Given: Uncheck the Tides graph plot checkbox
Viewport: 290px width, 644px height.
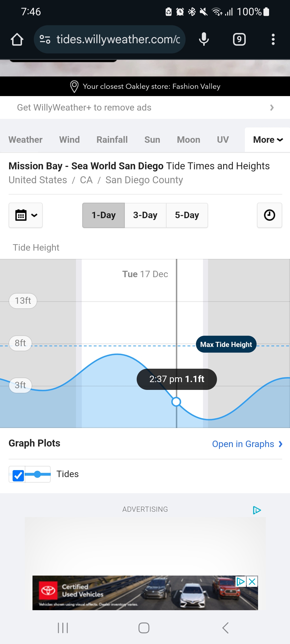Looking at the screenshot, I should (x=18, y=475).
